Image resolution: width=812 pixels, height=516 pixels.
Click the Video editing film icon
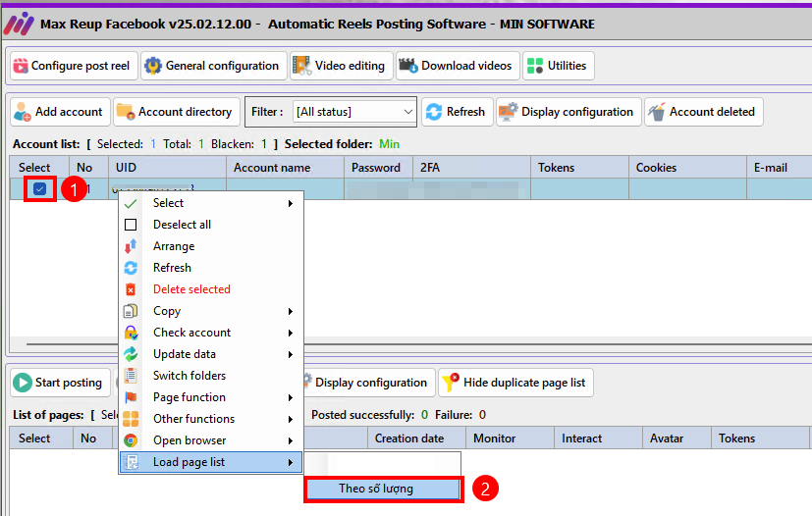pos(301,66)
